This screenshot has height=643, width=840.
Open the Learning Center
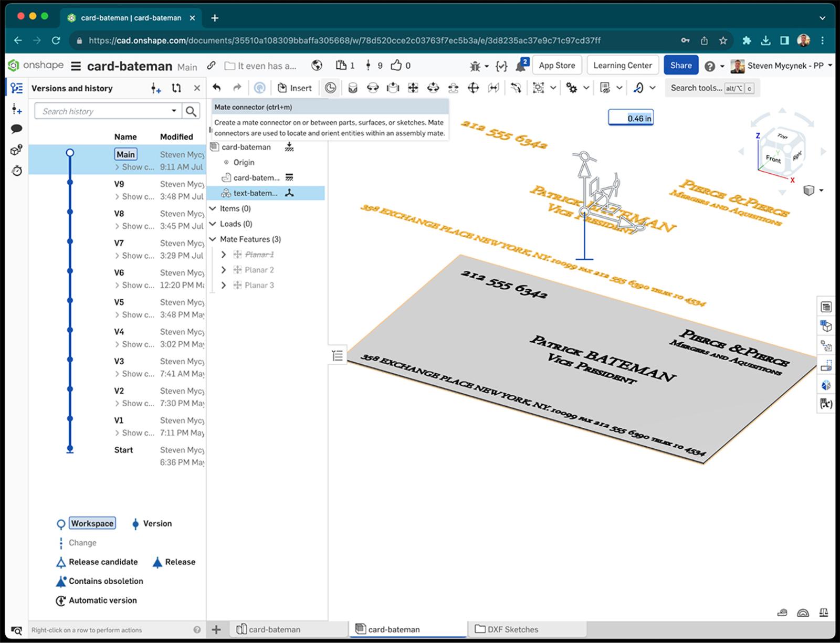(x=623, y=65)
